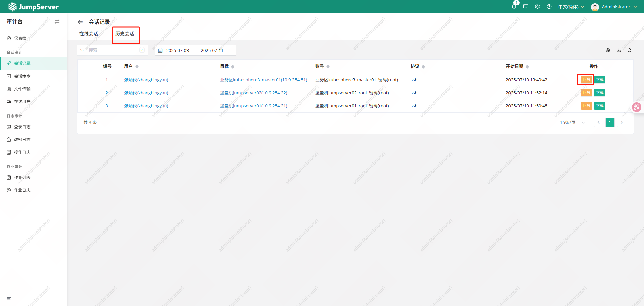
Task: Go back using the left arrow
Action: [x=80, y=22]
